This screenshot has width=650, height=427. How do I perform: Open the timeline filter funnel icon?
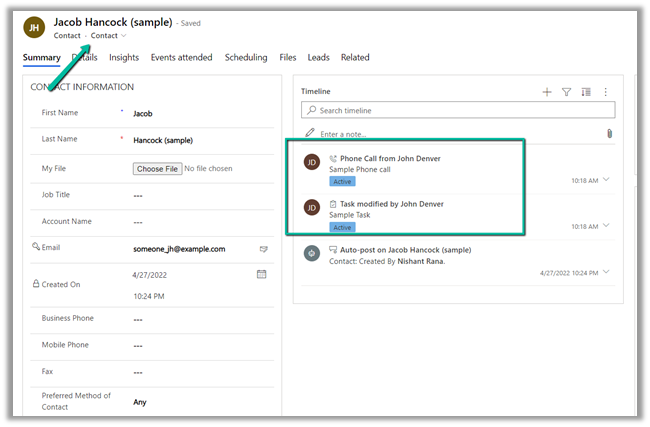coord(566,92)
